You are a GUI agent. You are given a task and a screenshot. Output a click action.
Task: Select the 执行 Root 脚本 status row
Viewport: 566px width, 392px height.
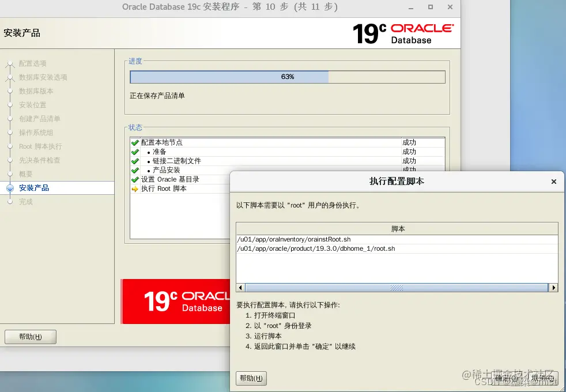click(180, 189)
